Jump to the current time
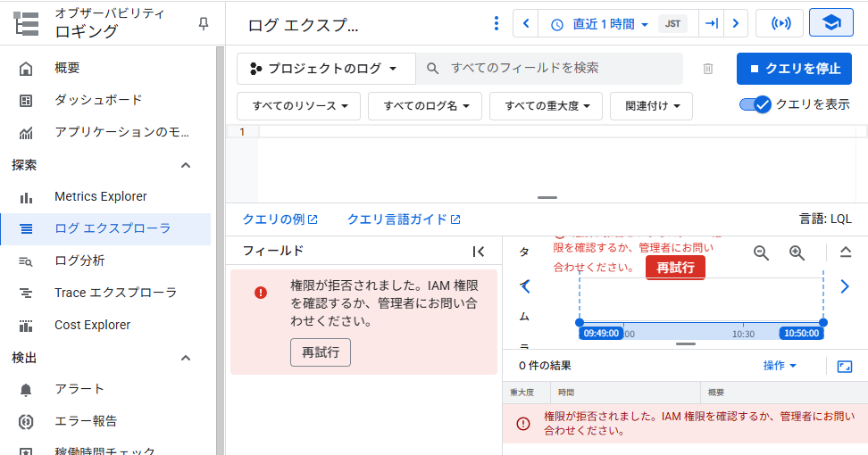 [x=712, y=23]
